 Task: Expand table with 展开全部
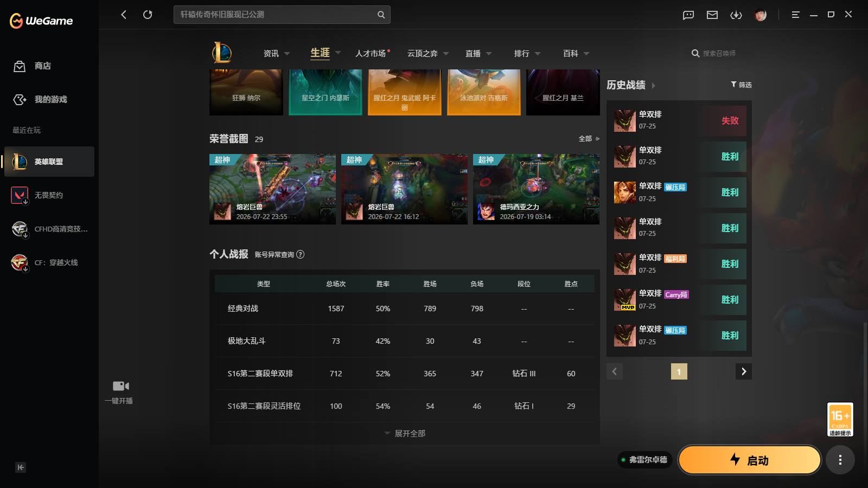(x=405, y=433)
